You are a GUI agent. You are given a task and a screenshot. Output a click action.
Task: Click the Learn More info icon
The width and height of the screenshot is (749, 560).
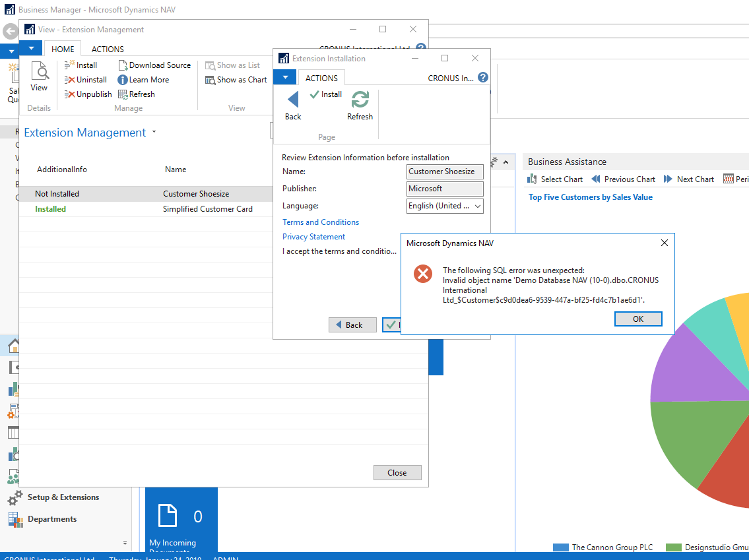(x=122, y=80)
